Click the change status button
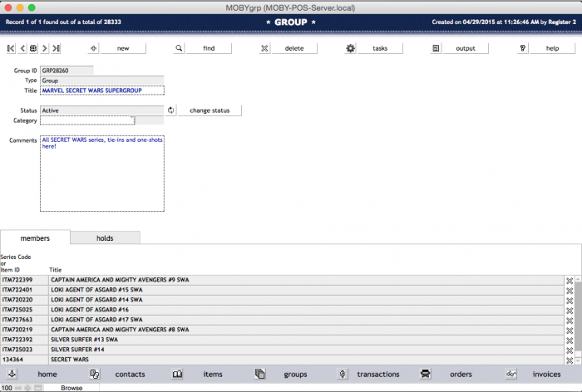Viewport: 582px width, 392px height. (210, 110)
